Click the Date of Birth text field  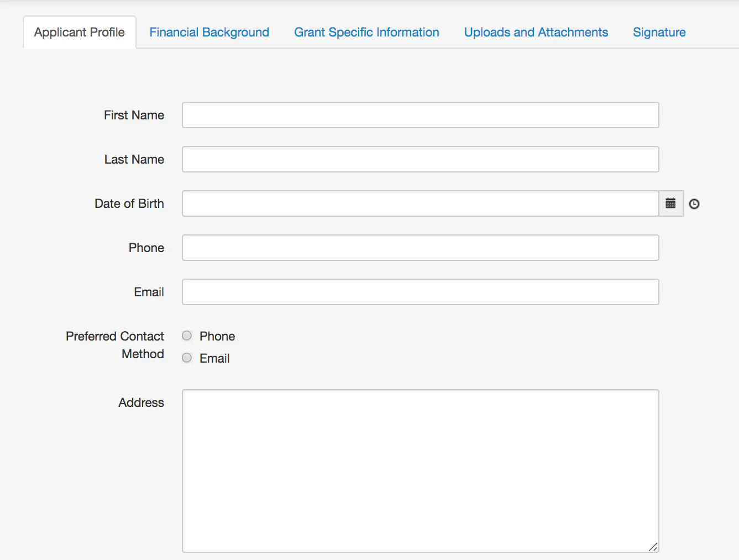[420, 203]
